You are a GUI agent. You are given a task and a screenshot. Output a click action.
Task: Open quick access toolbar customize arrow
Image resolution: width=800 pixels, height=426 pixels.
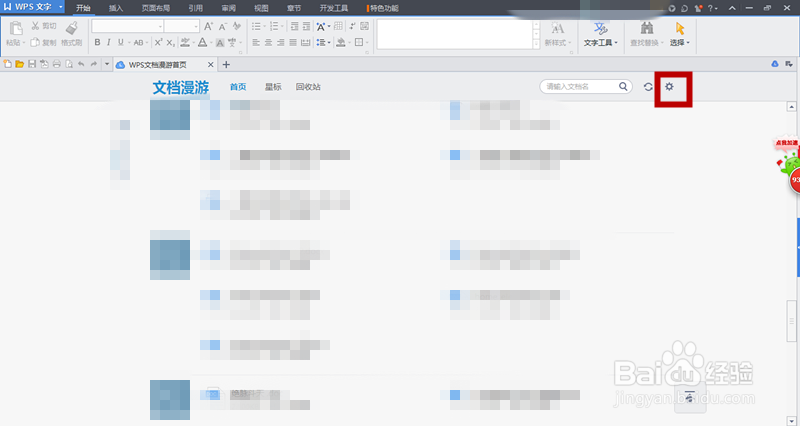click(107, 64)
